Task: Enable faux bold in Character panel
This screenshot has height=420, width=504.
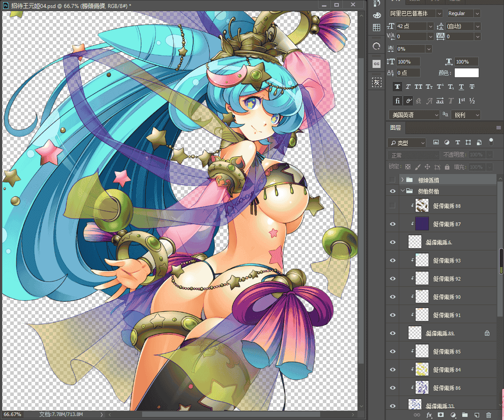Action: [397, 87]
